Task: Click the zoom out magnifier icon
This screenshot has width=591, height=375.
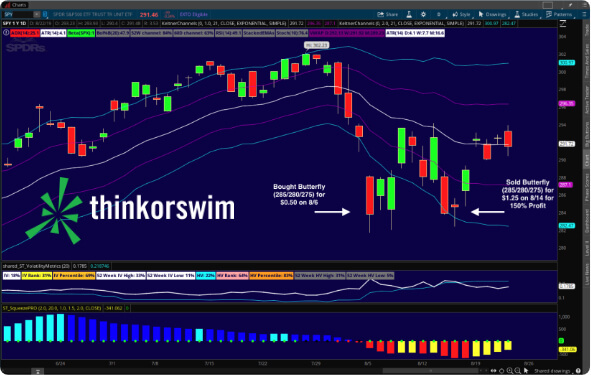Action: click(x=518, y=371)
